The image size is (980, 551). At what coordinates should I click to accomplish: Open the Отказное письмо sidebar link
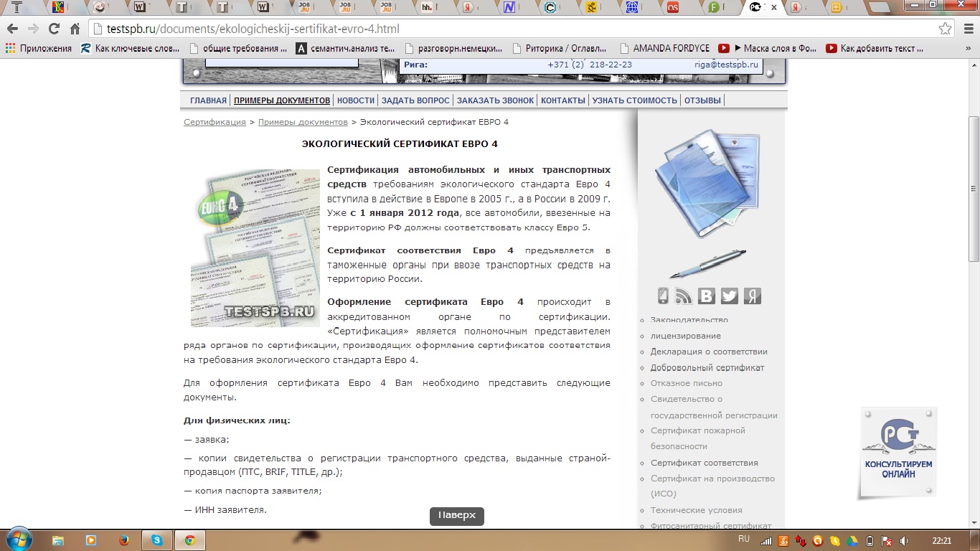[x=687, y=383]
